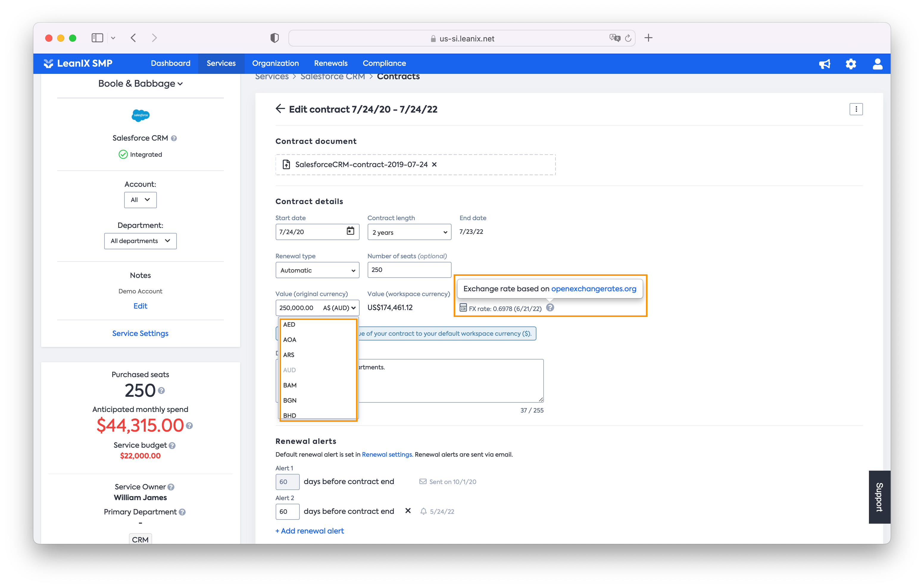924x588 pixels.
Task: Open the three-dot contract options menu
Action: pyautogui.click(x=856, y=109)
